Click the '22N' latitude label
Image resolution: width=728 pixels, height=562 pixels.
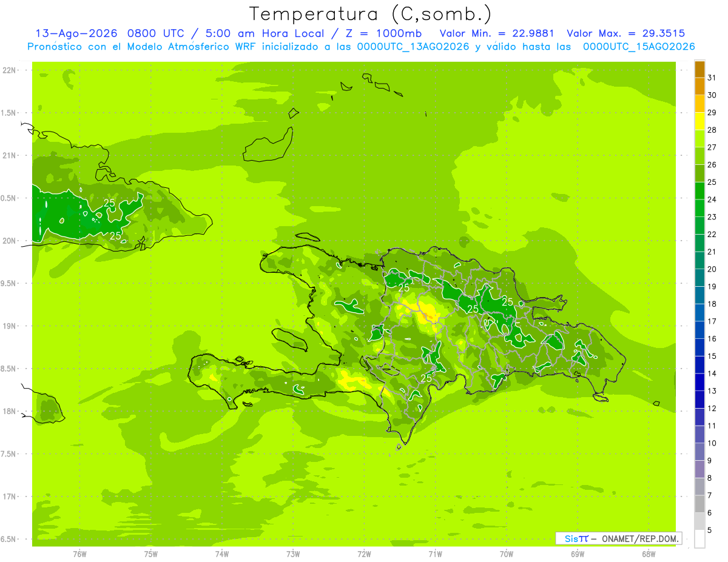(10, 70)
